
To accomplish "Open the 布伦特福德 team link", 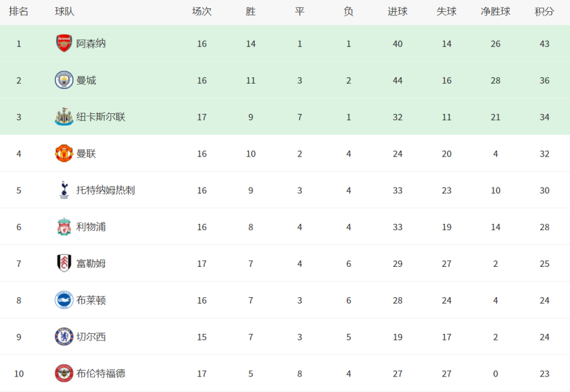I will pos(101,374).
